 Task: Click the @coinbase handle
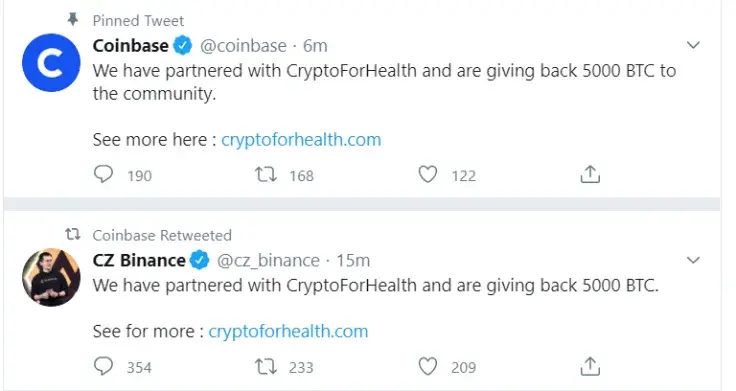click(243, 46)
